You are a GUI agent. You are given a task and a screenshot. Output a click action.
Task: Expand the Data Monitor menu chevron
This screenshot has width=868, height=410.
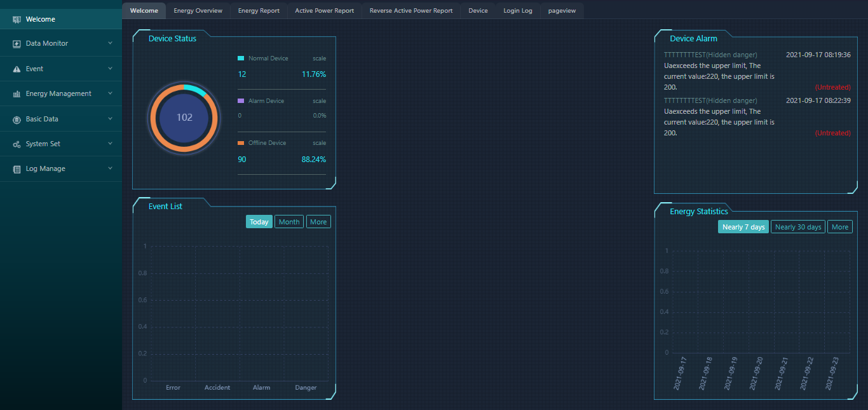click(x=110, y=43)
